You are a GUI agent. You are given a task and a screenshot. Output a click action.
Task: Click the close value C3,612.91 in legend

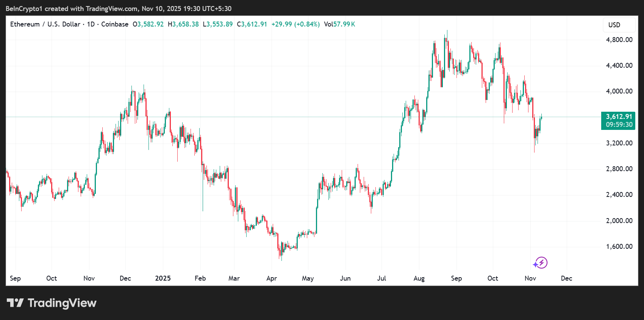pyautogui.click(x=252, y=24)
